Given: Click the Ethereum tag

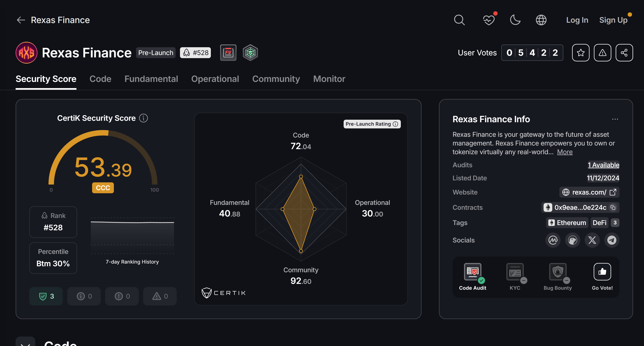Looking at the screenshot, I should pos(567,223).
